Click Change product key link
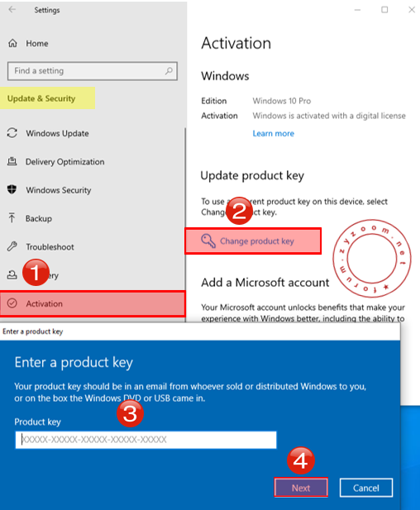 pos(257,241)
